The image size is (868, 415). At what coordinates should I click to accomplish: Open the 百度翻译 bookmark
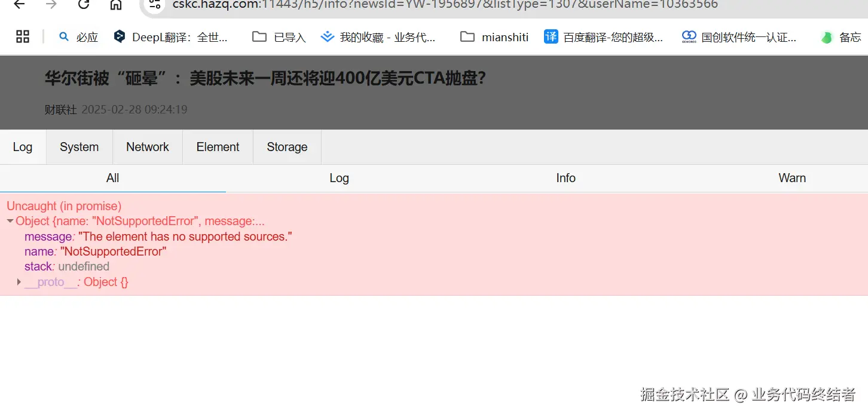[x=604, y=37]
